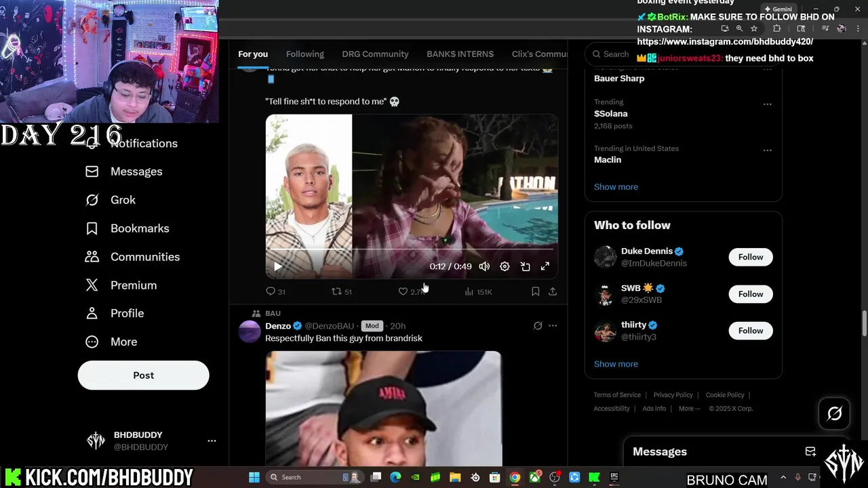
Task: Open Clix's Community tab
Action: pyautogui.click(x=539, y=54)
